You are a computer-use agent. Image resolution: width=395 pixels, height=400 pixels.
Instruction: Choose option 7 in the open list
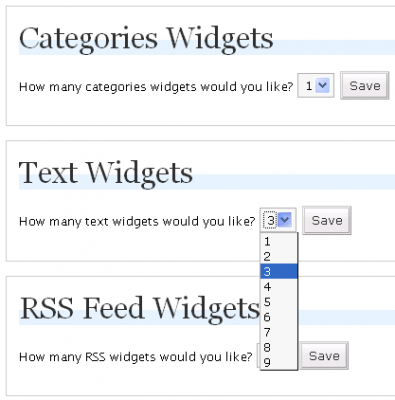click(x=279, y=332)
